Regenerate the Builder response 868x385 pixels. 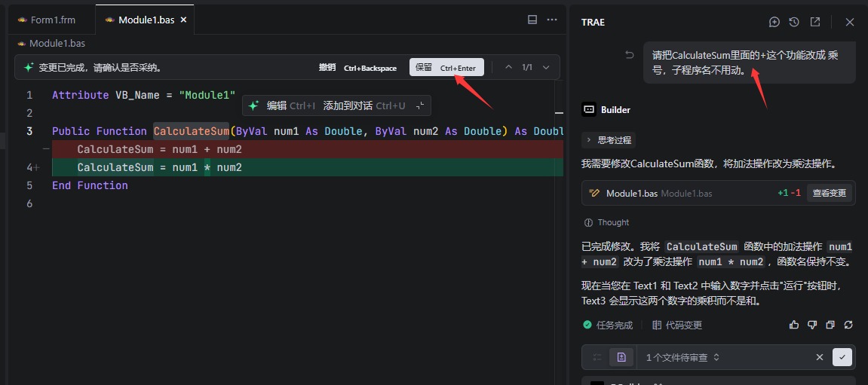click(848, 325)
